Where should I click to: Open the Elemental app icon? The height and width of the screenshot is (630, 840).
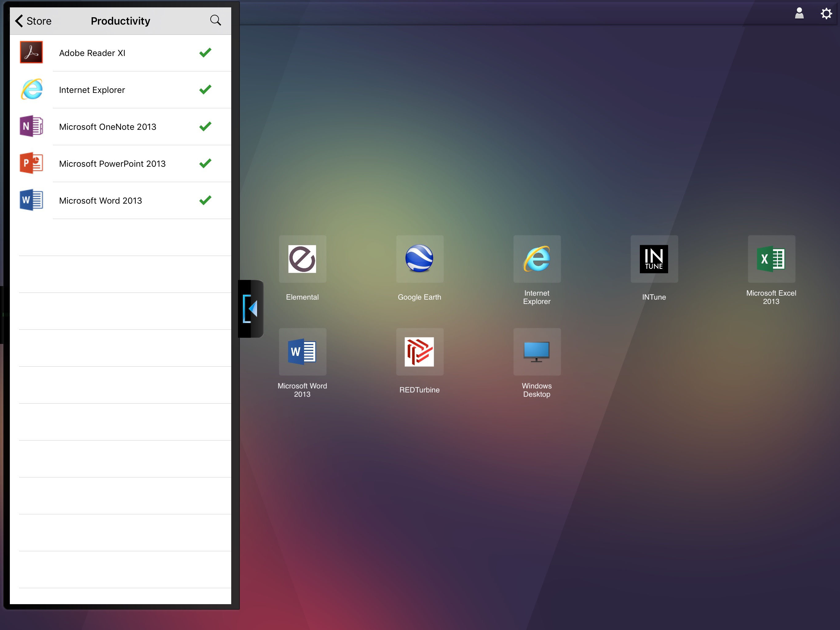click(x=302, y=259)
